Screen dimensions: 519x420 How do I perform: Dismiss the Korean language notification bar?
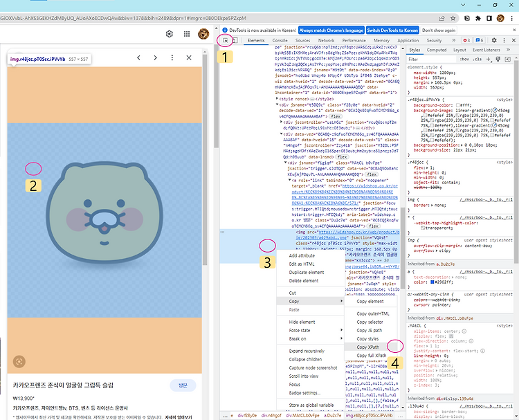pyautogui.click(x=514, y=30)
